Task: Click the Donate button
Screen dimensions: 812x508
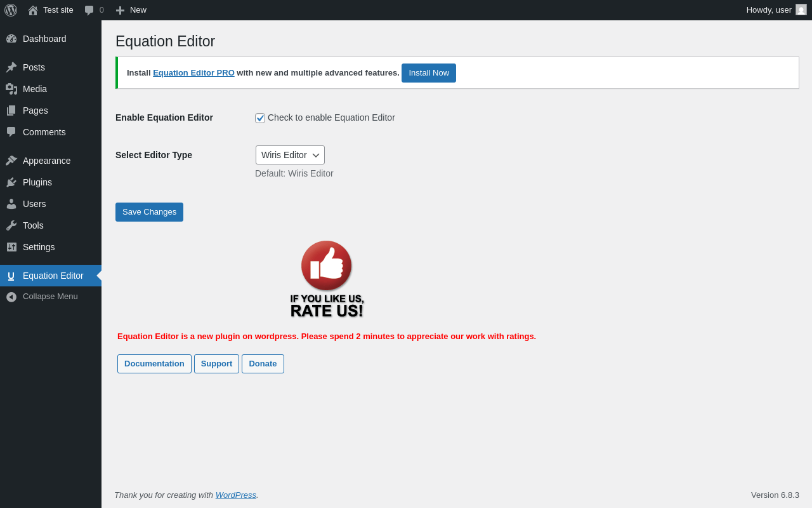Action: [263, 364]
